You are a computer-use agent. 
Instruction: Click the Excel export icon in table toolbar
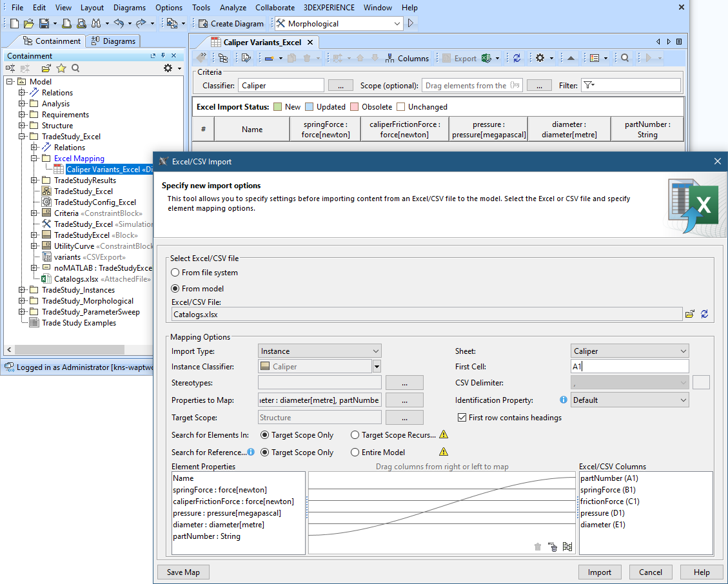click(486, 58)
